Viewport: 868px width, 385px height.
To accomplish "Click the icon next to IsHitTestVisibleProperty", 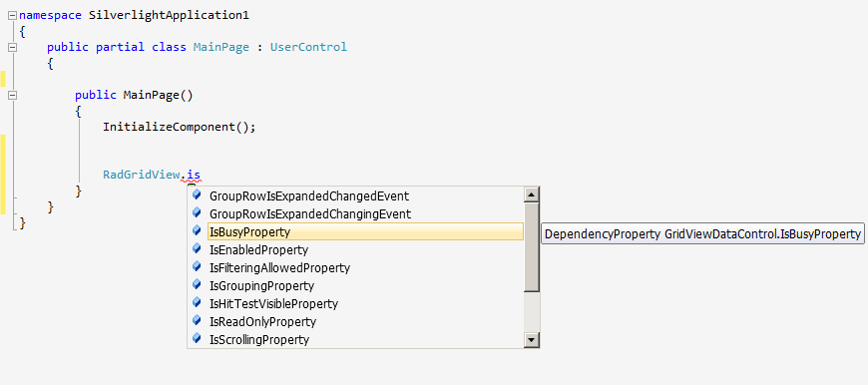I will click(x=196, y=302).
